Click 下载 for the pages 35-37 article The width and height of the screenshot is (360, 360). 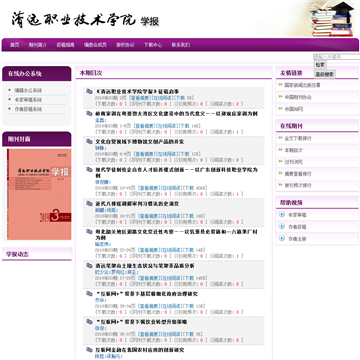(x=188, y=334)
